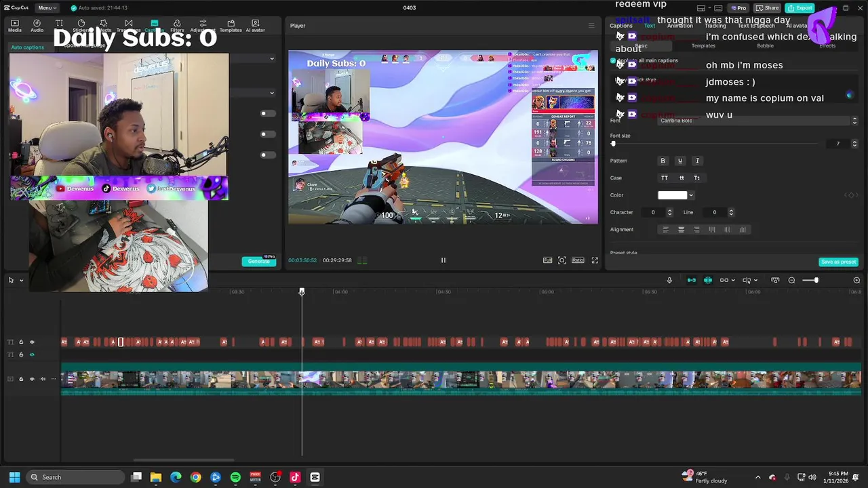Click the Font size stepper arrows
Viewport: 868px width, 488px height.
tap(854, 144)
